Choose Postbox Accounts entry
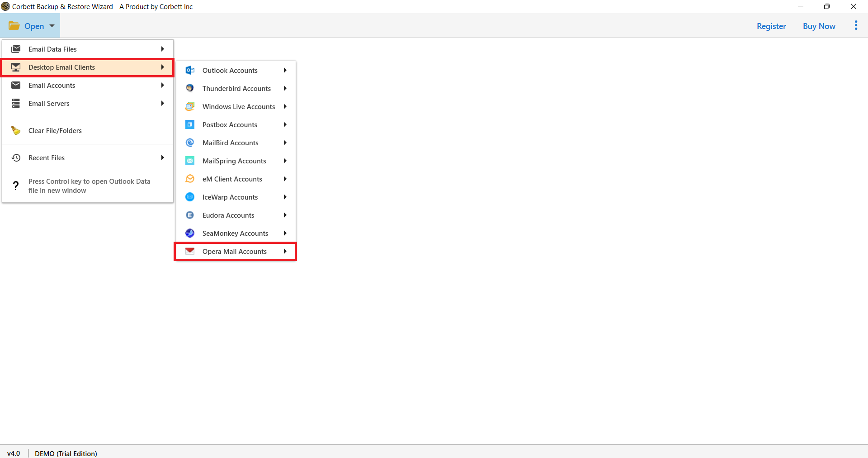 (236, 124)
